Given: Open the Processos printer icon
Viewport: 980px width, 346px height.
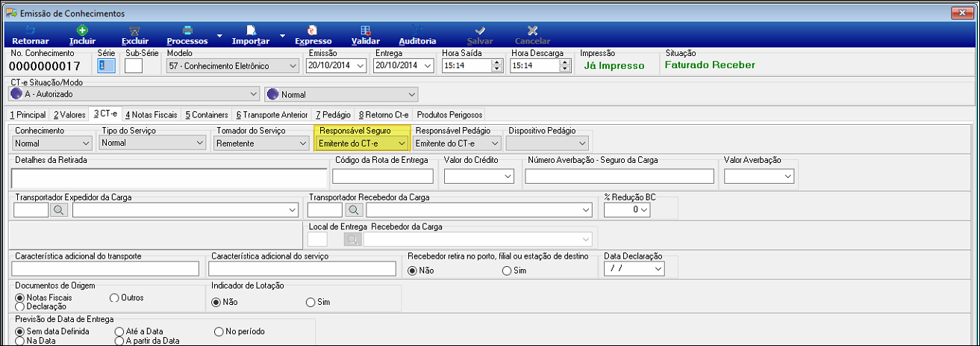Looking at the screenshot, I should point(187,30).
